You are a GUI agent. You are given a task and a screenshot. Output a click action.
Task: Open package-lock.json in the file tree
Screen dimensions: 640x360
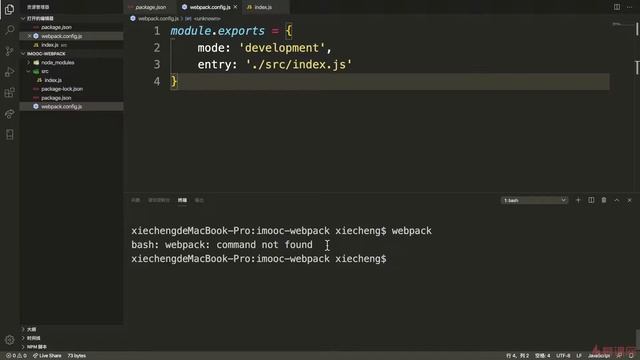(71, 89)
